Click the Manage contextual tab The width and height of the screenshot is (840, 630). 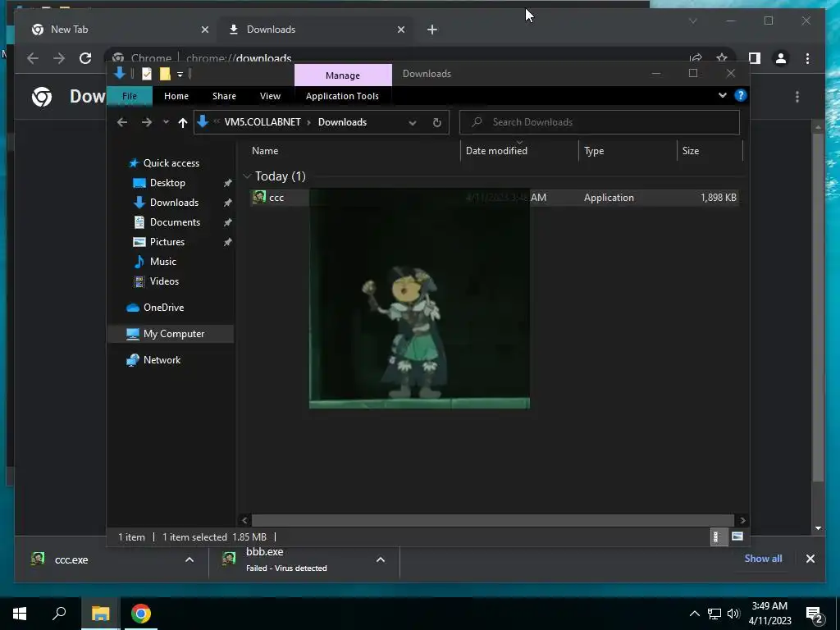click(x=343, y=75)
